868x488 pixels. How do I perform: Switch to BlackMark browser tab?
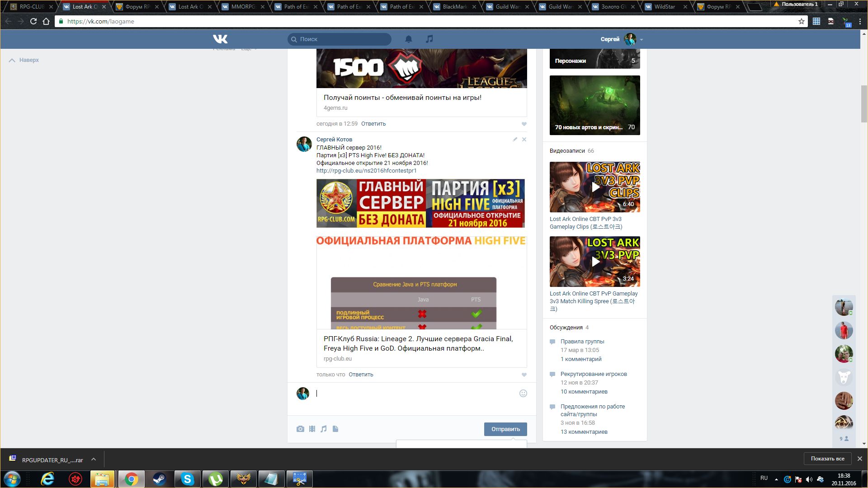[455, 7]
